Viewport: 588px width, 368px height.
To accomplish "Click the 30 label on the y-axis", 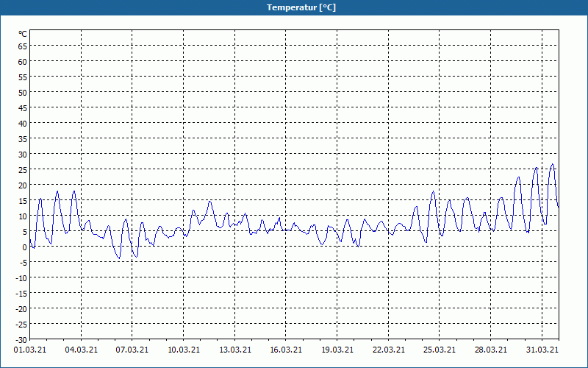I will [23, 154].
